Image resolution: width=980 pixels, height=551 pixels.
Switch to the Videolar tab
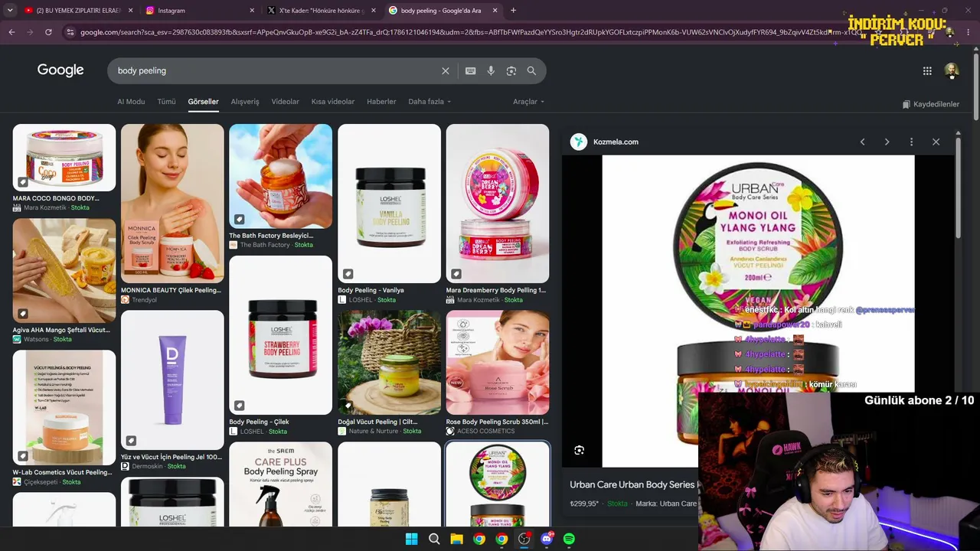pos(286,102)
